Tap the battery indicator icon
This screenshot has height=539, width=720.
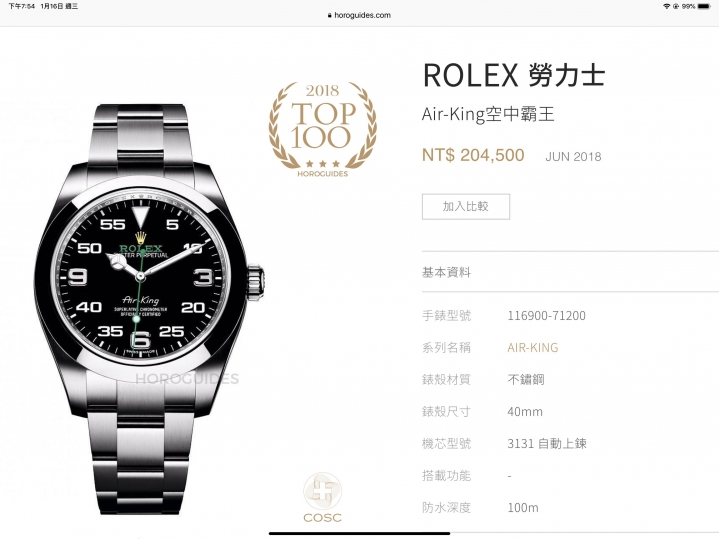click(704, 6)
